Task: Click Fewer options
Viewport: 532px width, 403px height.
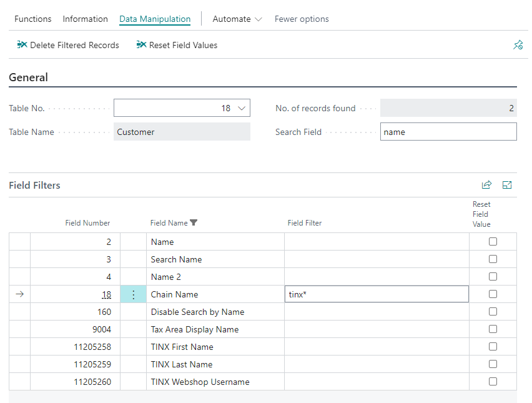Action: tap(302, 19)
